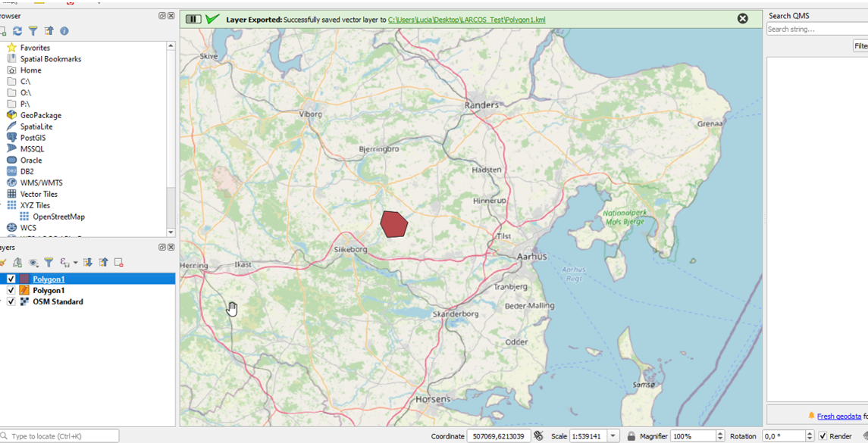Viewport: 868px width, 443px height.
Task: Click Filter Legend by Expression icon
Action: [x=64, y=262]
